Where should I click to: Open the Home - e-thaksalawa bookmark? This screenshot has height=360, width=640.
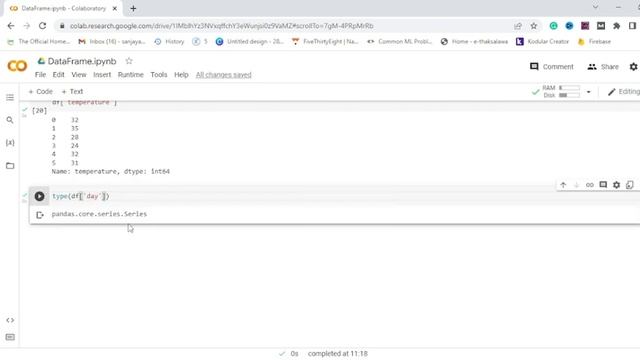474,42
